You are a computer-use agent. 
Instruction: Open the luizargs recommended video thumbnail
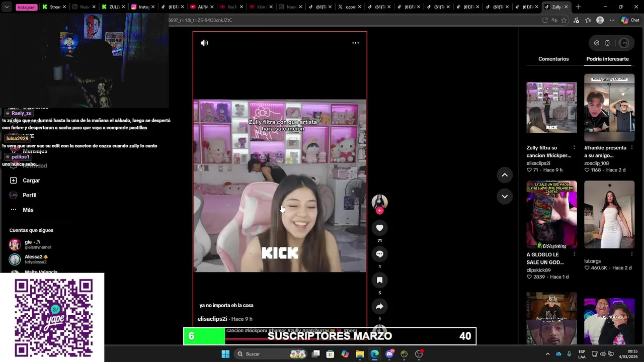tap(609, 215)
